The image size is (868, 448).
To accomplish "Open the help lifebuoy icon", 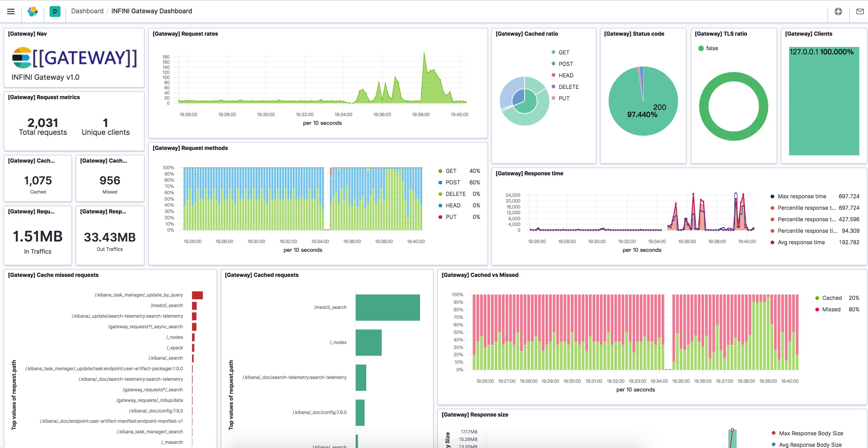I will click(x=838, y=11).
